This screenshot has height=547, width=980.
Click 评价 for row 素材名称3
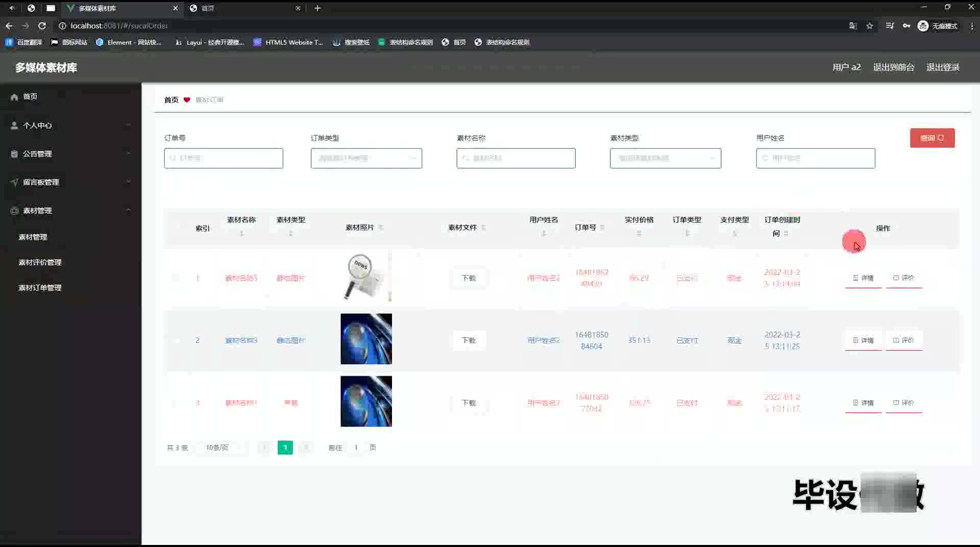(903, 340)
